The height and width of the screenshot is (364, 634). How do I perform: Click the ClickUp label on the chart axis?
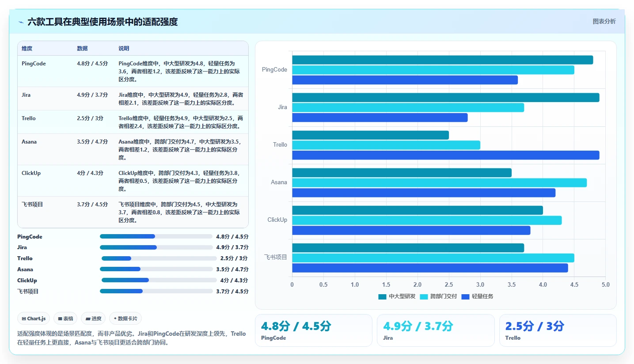point(277,220)
